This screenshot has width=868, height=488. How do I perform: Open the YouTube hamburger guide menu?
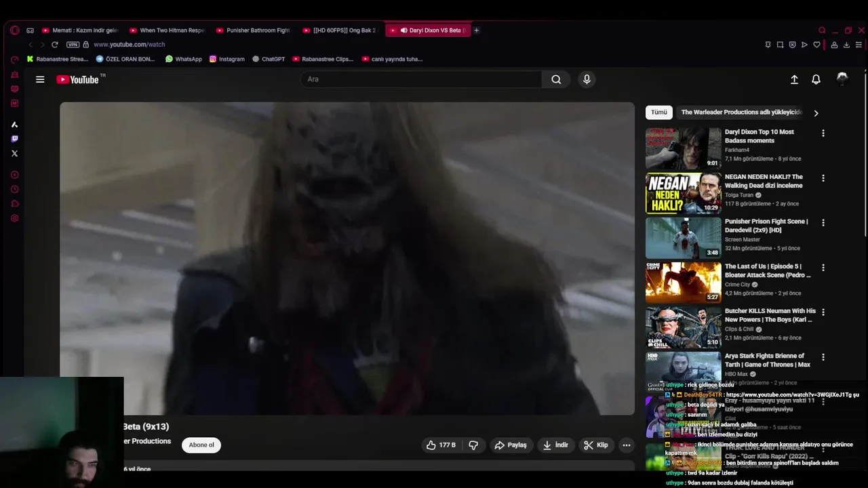tap(40, 79)
